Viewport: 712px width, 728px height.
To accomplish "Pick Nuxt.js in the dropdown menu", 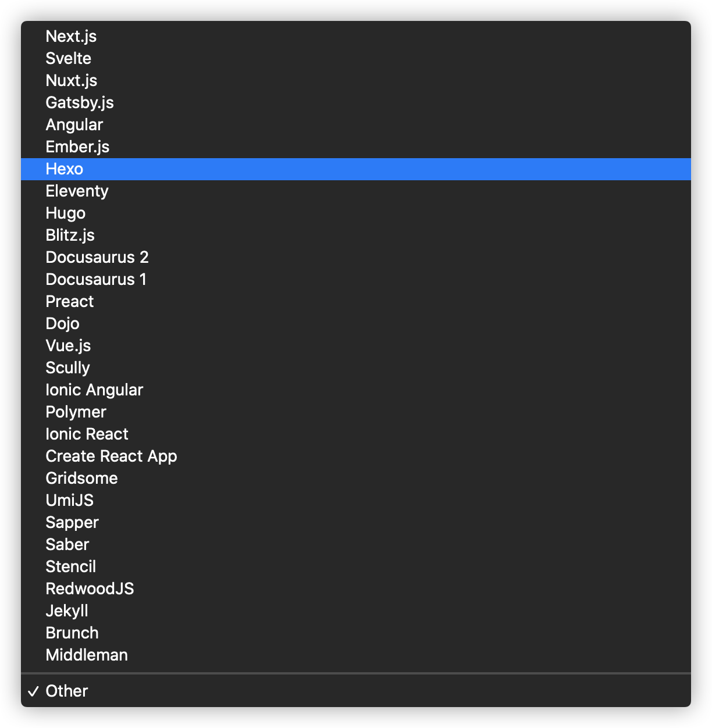I will 72,81.
